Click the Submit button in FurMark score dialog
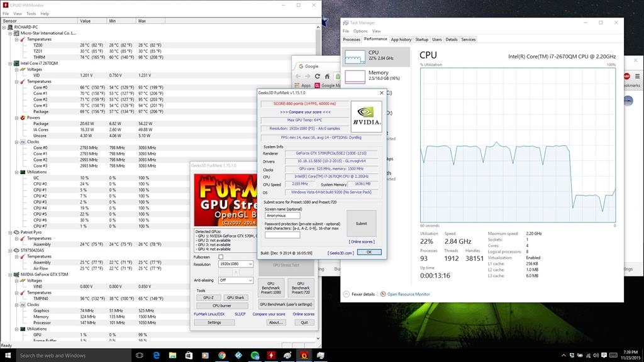 [362, 224]
